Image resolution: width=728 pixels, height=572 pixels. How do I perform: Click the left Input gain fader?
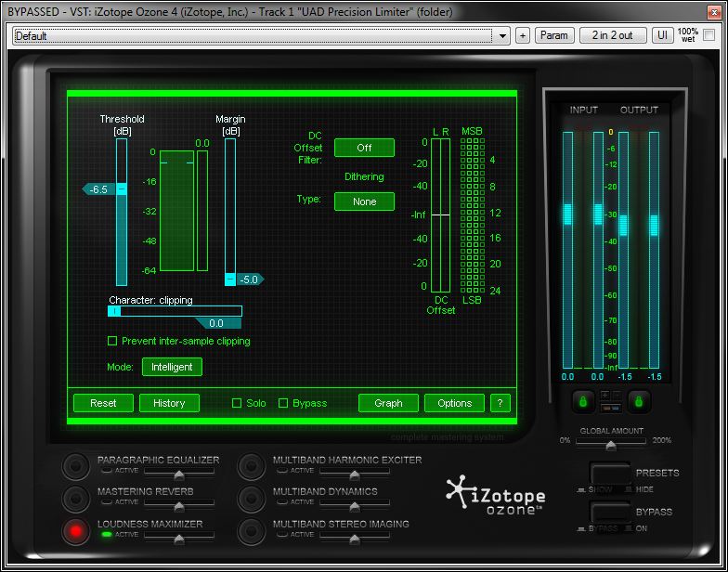pos(567,214)
